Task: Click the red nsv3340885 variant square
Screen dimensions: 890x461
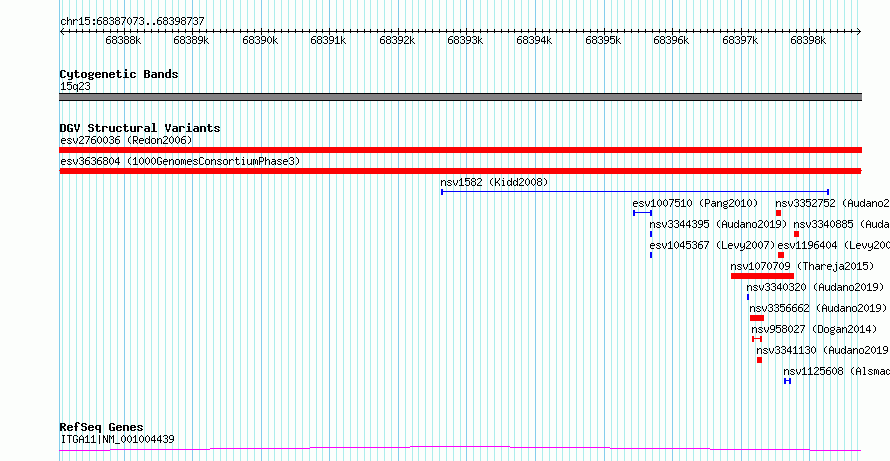Action: [796, 234]
